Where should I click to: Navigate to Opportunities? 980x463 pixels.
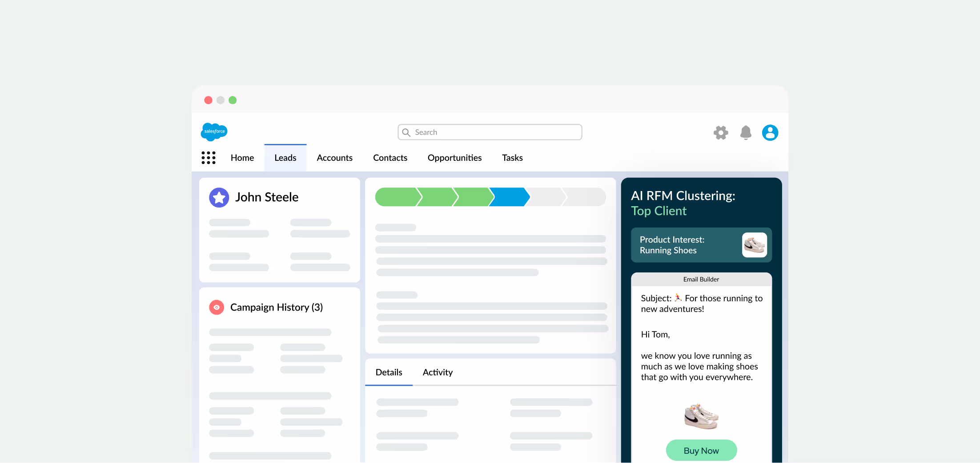(454, 157)
